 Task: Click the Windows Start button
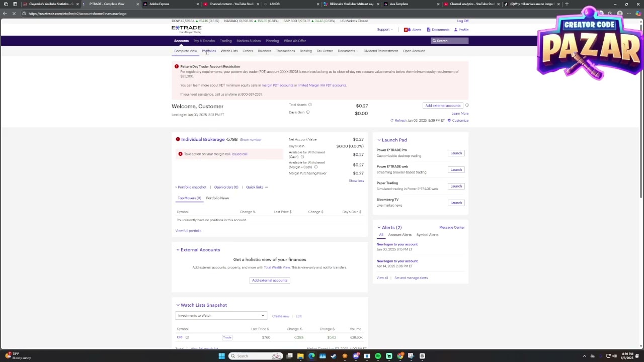[221, 356]
